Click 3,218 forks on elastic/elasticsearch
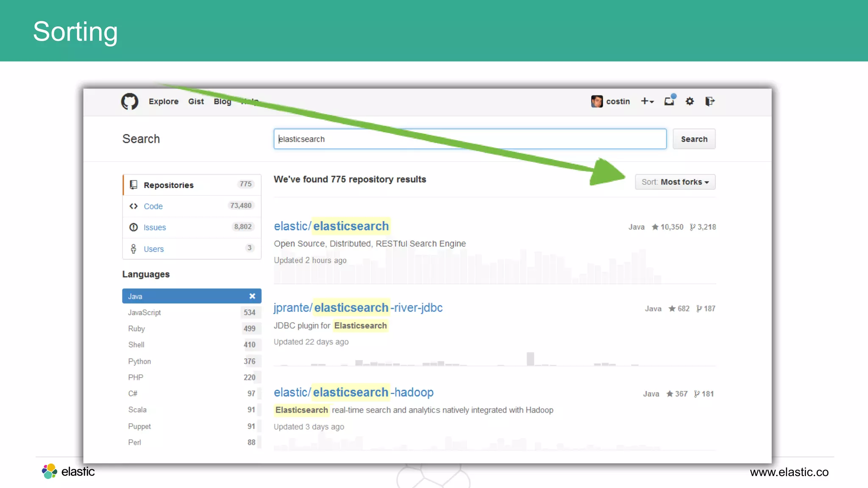868x488 pixels. click(x=703, y=227)
